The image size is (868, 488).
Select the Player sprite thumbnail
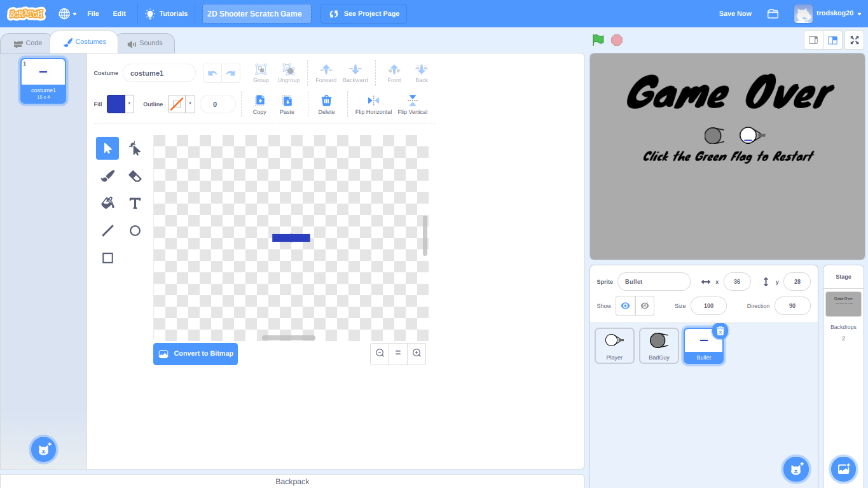point(614,345)
